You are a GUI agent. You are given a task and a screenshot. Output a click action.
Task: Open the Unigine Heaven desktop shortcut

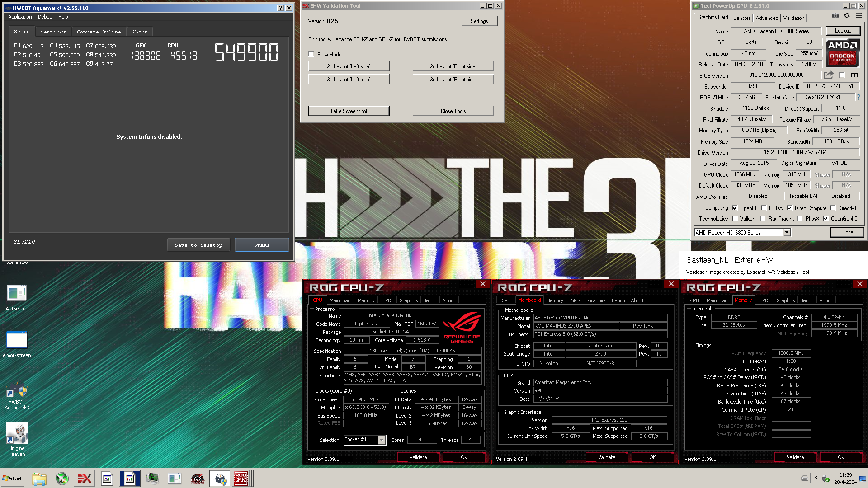tap(17, 439)
